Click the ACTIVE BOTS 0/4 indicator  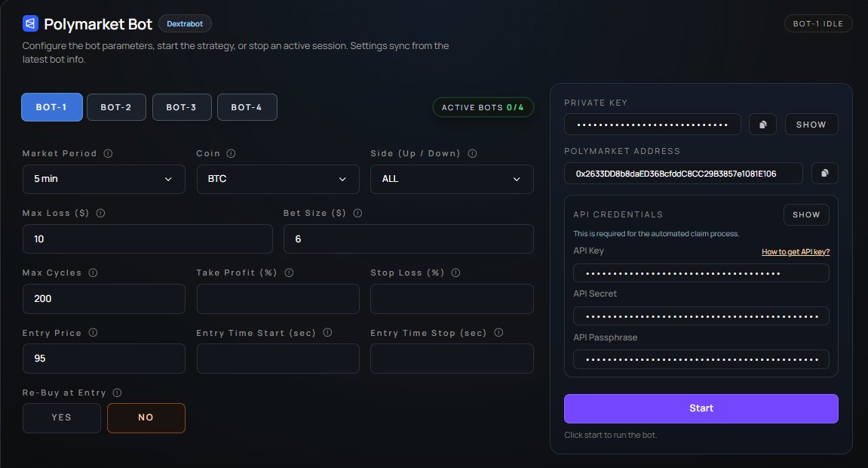483,107
